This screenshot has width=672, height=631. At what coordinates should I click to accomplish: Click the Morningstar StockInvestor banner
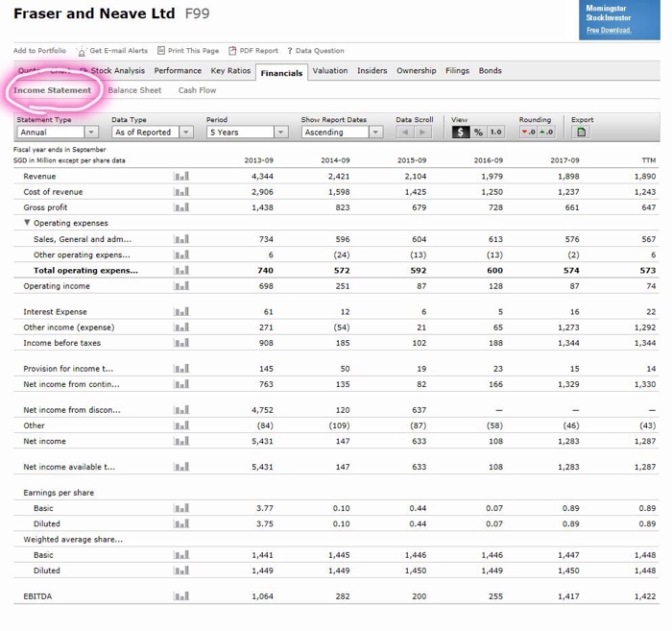coord(619,20)
